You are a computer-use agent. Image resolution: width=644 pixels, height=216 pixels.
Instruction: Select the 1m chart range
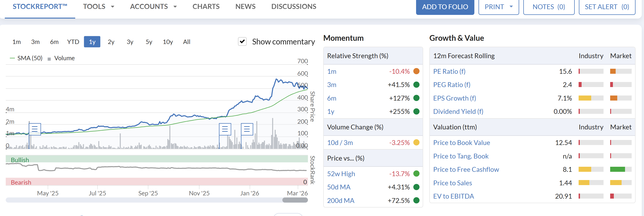click(16, 42)
